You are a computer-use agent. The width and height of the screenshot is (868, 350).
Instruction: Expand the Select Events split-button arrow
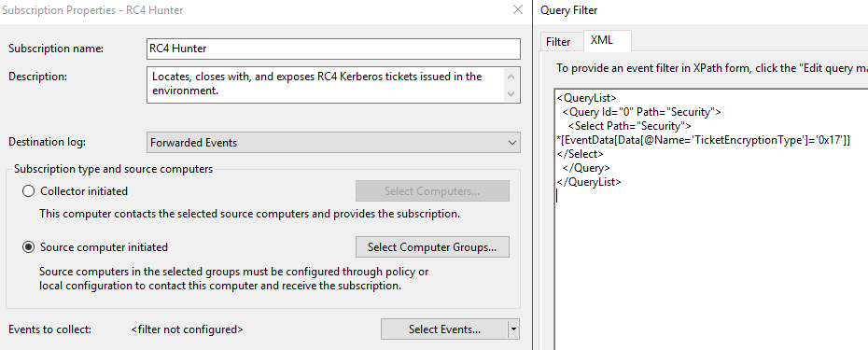(x=513, y=329)
